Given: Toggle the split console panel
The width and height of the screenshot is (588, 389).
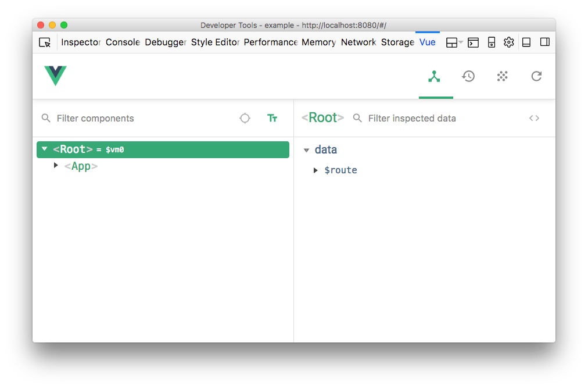Looking at the screenshot, I should tap(473, 42).
